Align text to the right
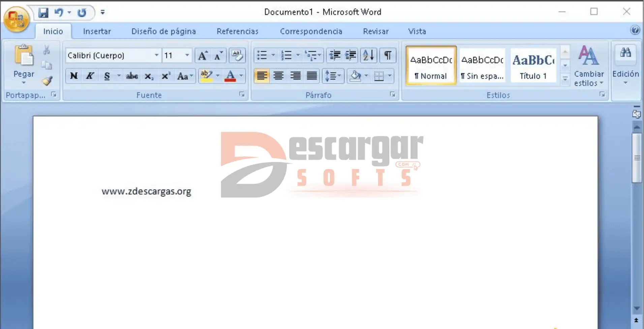 coord(295,76)
